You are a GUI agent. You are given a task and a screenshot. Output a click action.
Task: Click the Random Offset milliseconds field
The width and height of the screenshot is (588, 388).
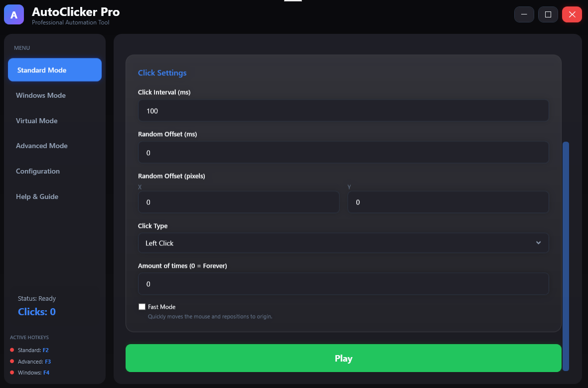tap(343, 152)
